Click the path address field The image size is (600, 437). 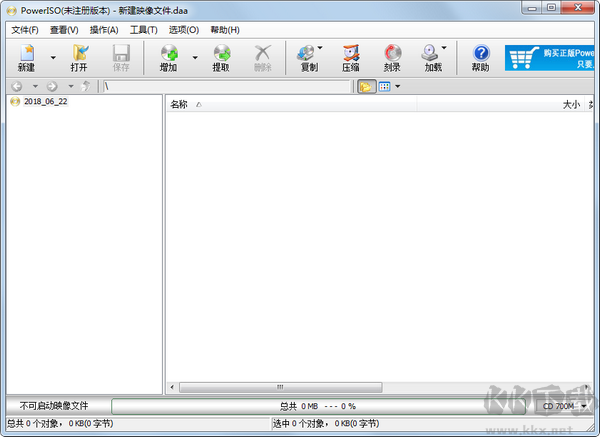227,86
